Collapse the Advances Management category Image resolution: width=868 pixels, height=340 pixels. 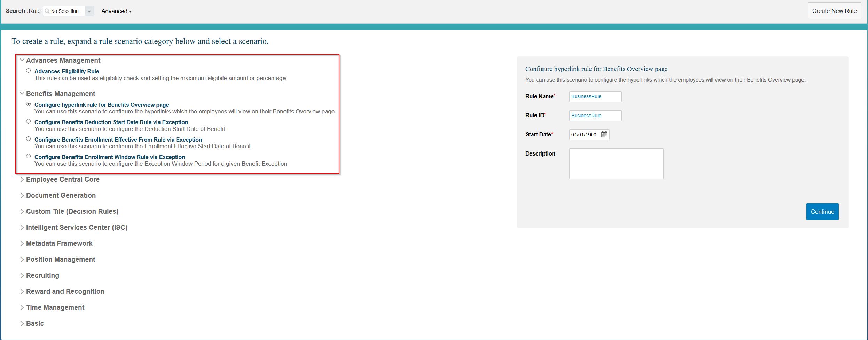click(x=22, y=60)
